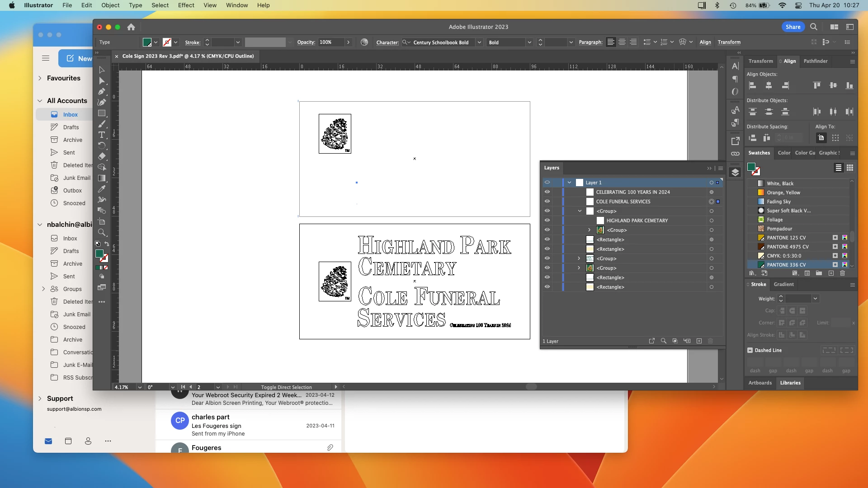Click Create New Layer icon in Layers panel

click(x=699, y=341)
